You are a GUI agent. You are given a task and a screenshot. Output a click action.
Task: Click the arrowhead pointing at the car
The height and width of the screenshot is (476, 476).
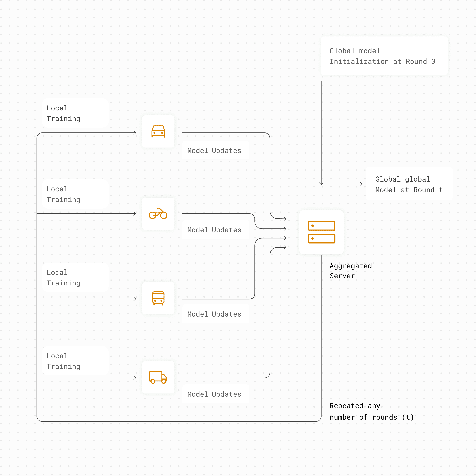[x=135, y=133]
